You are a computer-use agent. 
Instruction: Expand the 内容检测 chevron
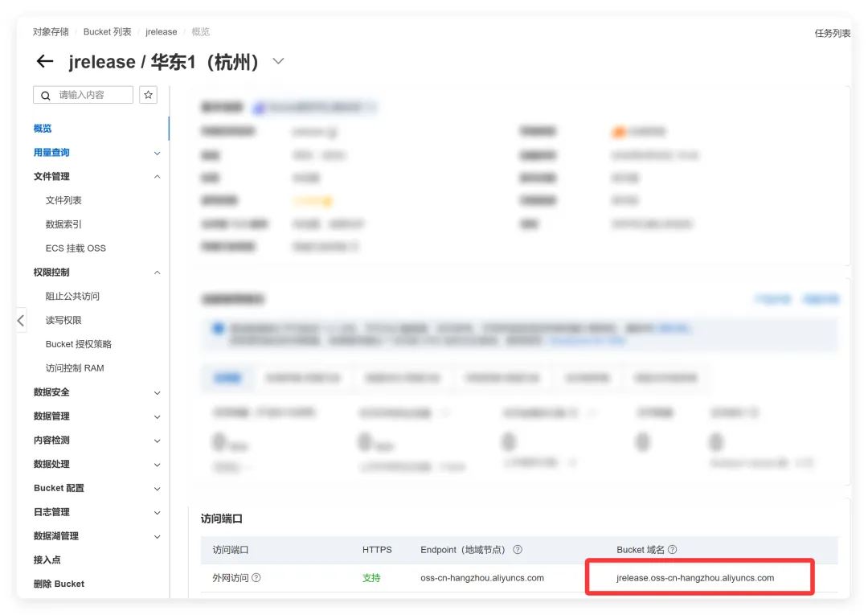[158, 441]
